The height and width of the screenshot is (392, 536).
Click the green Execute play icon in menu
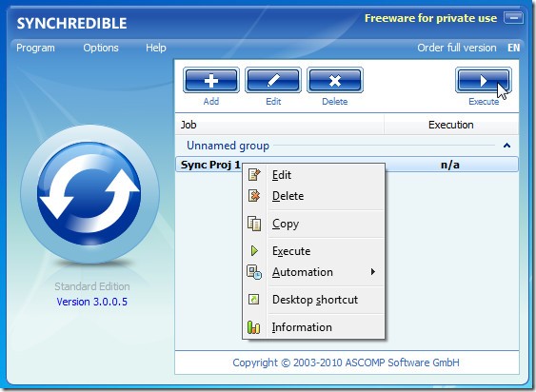coord(254,251)
